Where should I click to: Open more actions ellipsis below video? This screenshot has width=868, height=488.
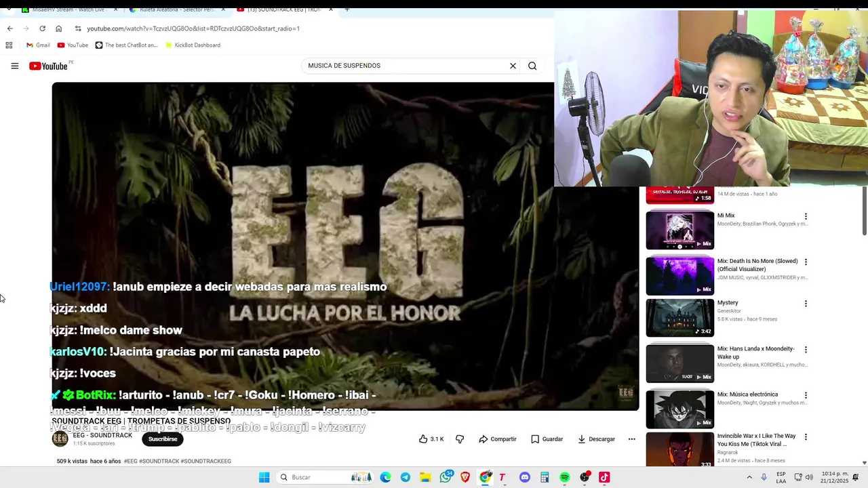(x=631, y=439)
